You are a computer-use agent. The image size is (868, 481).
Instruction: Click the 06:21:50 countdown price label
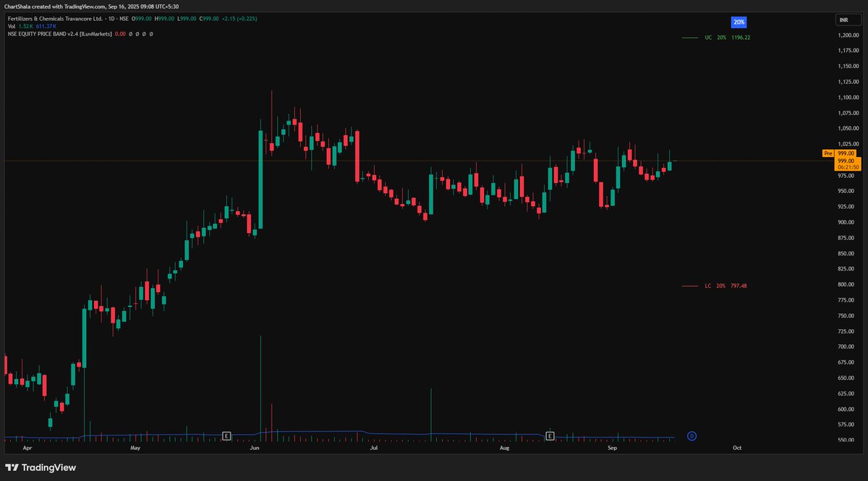847,167
